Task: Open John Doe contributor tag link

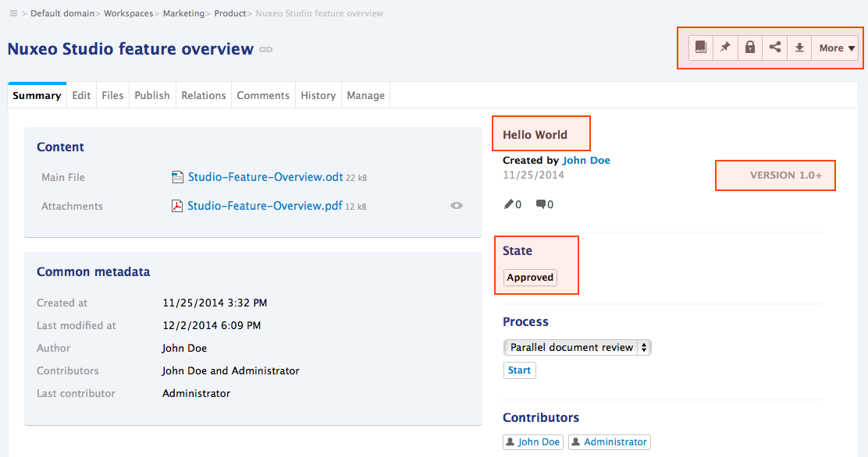Action: coord(539,441)
